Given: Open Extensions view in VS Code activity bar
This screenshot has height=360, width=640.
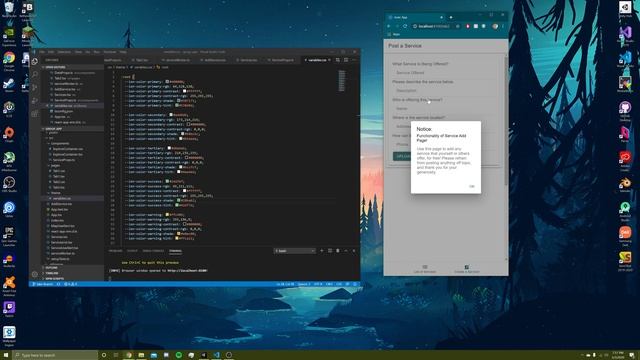Looking at the screenshot, I should tap(35, 113).
